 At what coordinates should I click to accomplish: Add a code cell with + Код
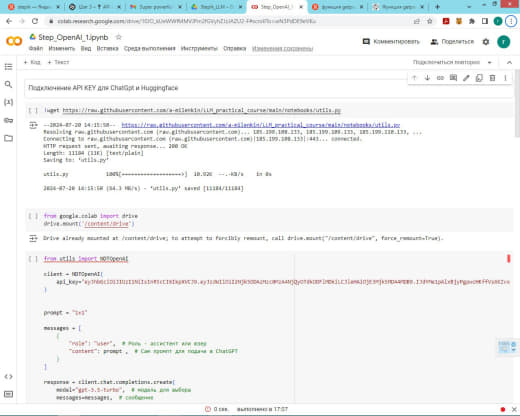pyautogui.click(x=32, y=62)
